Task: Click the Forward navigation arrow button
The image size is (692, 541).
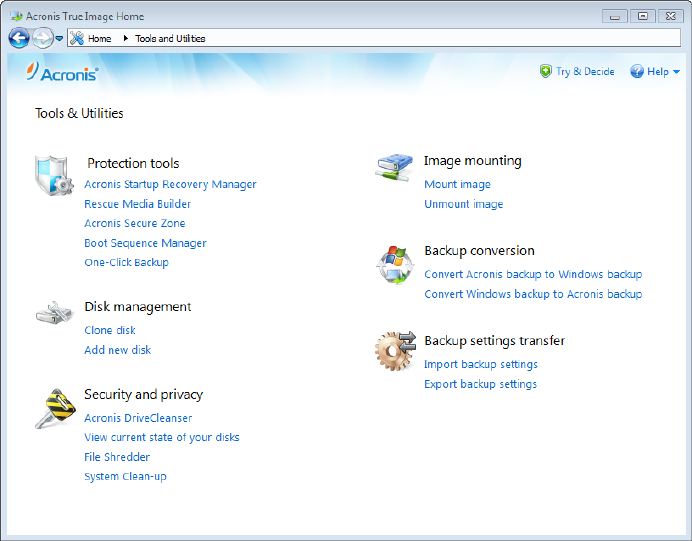Action: click(43, 38)
